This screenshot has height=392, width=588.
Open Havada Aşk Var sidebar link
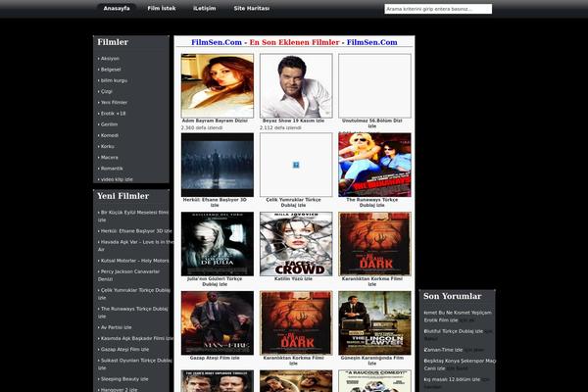[135, 246]
